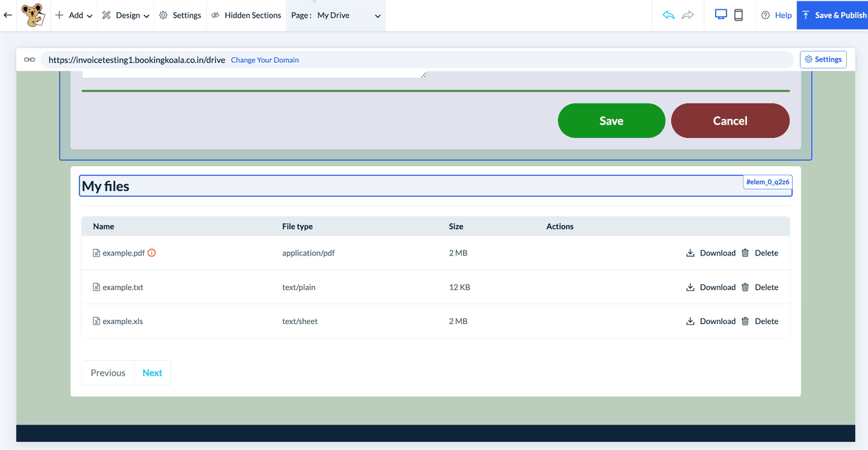
Task: Go to the Previous page
Action: pyautogui.click(x=108, y=373)
